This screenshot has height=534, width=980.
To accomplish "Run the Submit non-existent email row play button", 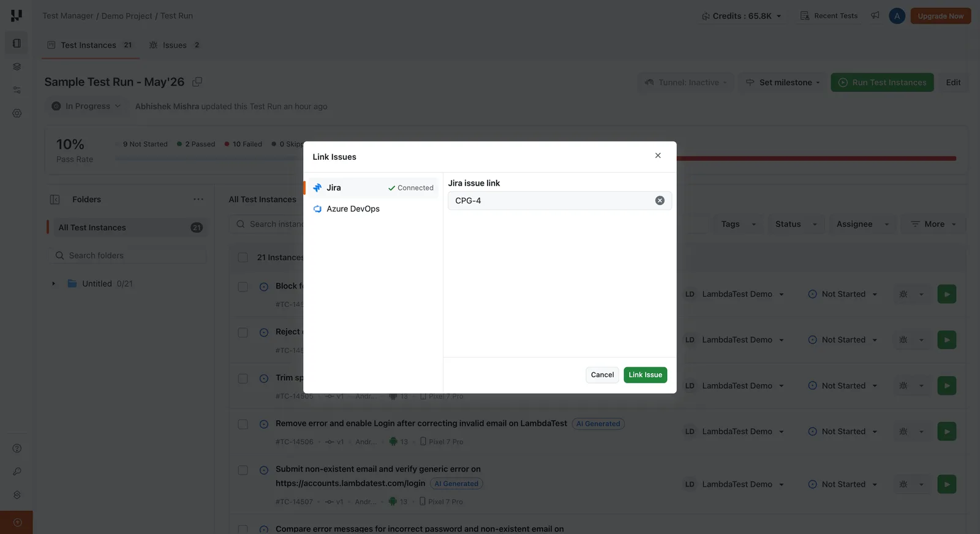I will point(946,484).
